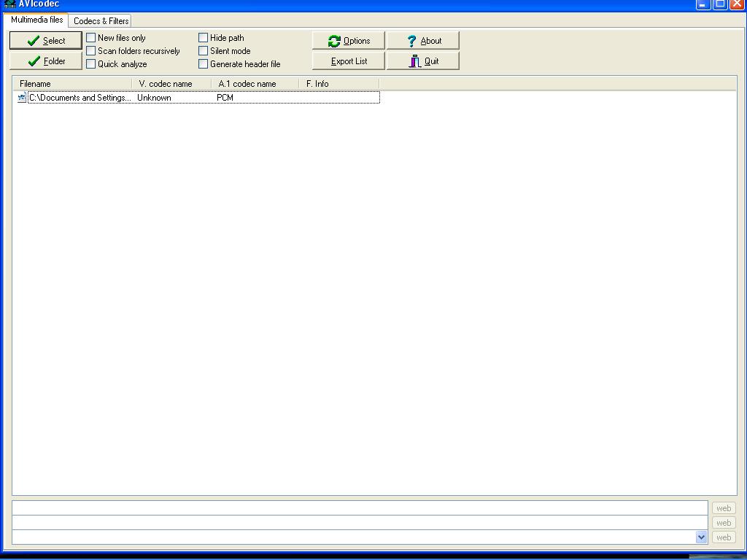Sort by V. codec name column

[171, 84]
